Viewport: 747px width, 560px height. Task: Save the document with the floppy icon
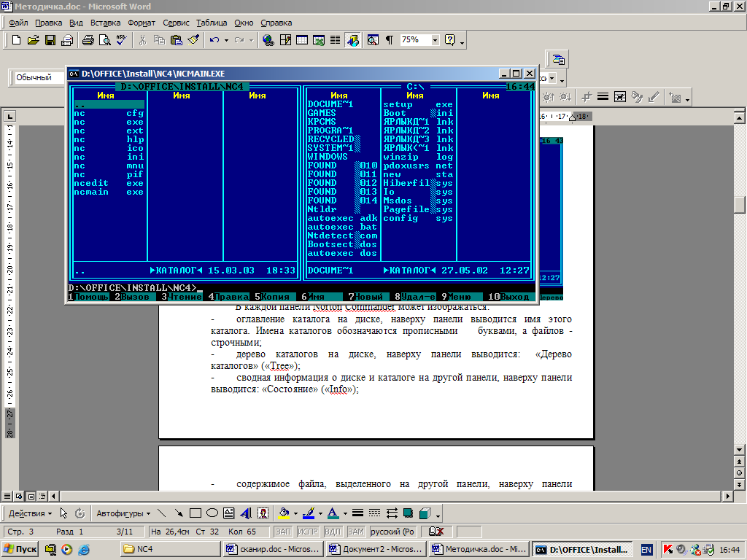pyautogui.click(x=50, y=40)
